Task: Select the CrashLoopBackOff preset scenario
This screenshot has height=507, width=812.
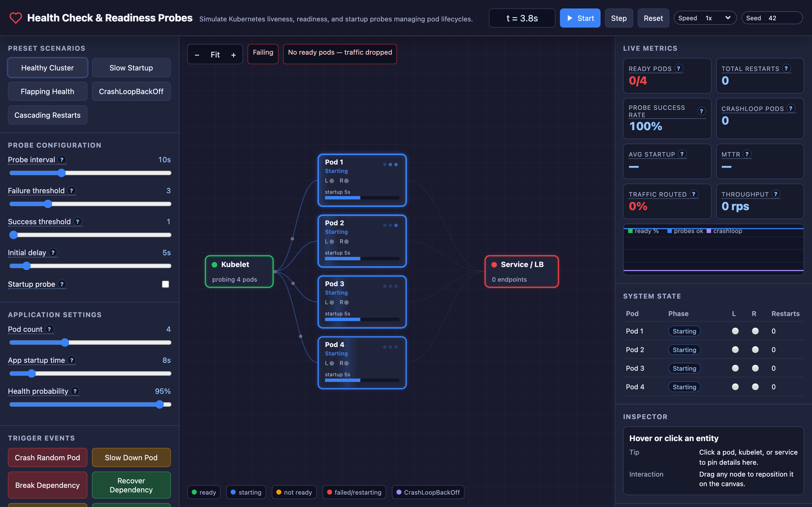Action: coord(131,91)
